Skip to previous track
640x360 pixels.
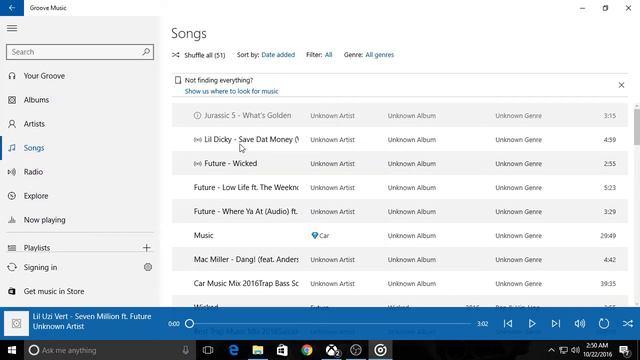[x=508, y=324]
